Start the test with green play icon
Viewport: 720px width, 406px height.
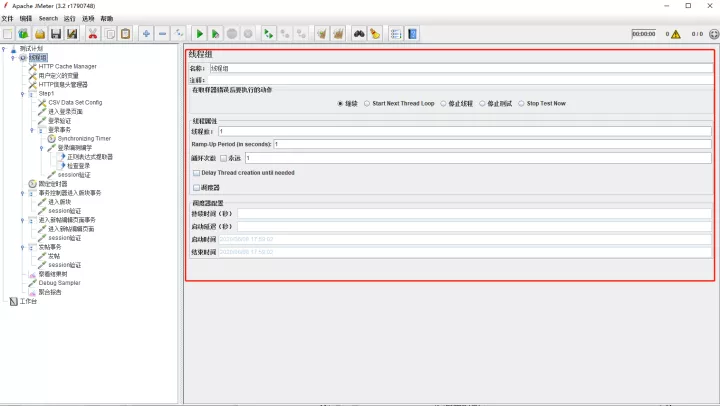coord(199,34)
